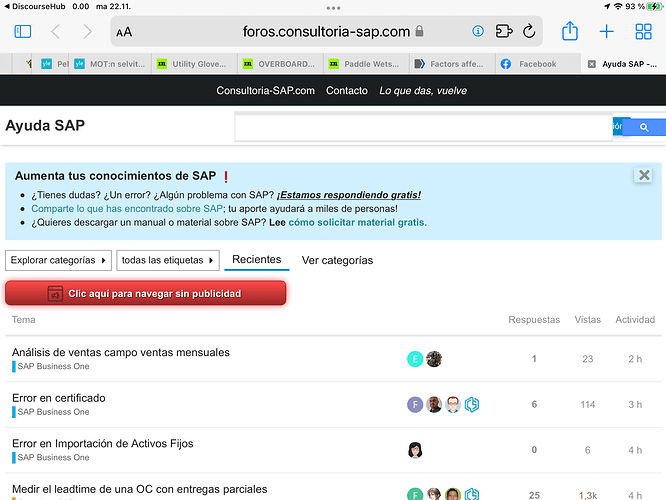
Task: Open blue hexagon avatar in Error en certificado row
Action: coord(471,404)
